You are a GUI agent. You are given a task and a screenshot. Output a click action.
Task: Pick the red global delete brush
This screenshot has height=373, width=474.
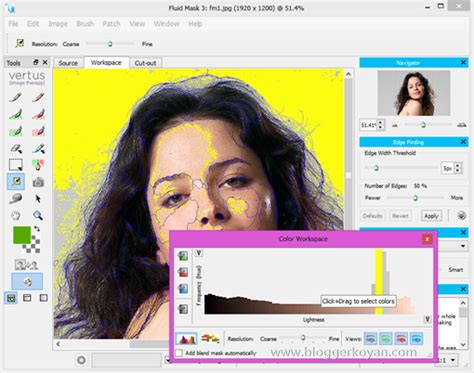coord(38,131)
